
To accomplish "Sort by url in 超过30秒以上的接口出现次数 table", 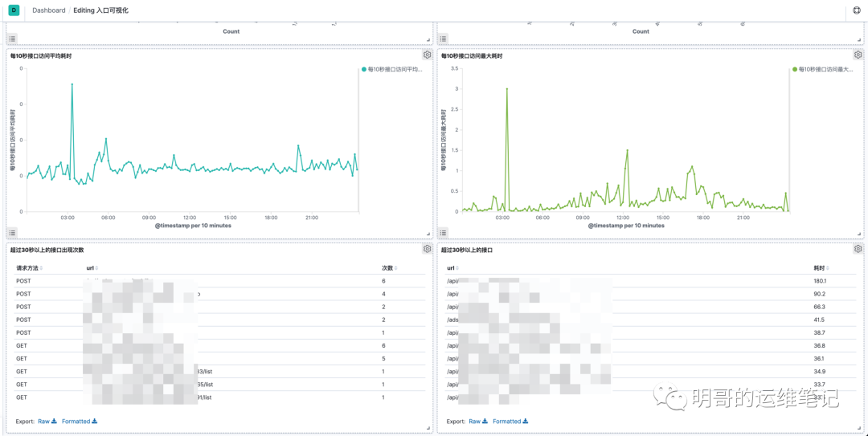I will (92, 268).
